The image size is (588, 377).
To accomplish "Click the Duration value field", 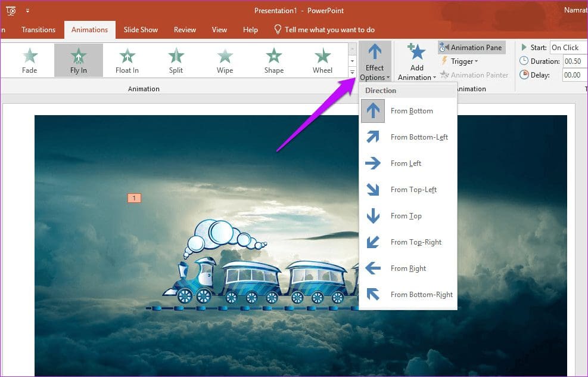I will (x=573, y=61).
